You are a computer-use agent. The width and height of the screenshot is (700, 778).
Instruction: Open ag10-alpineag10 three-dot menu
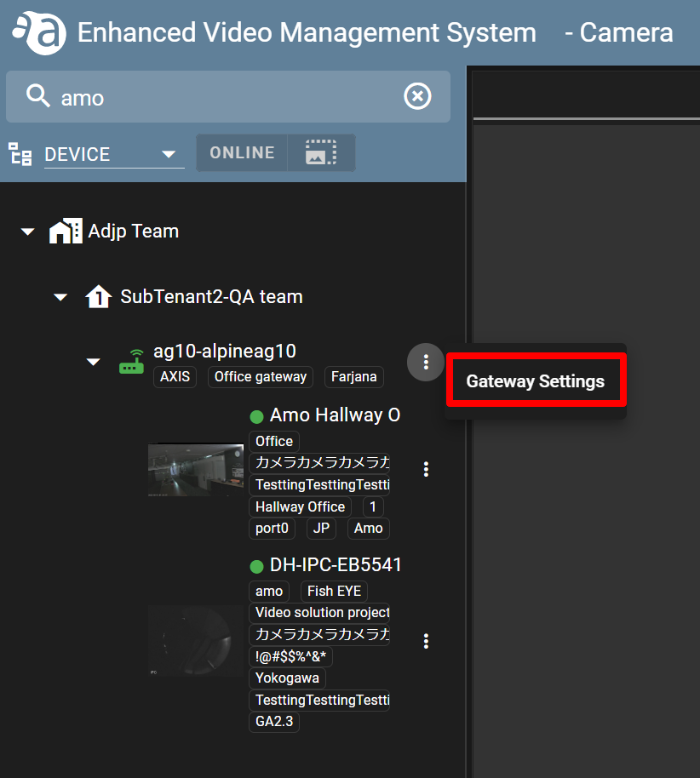(426, 363)
